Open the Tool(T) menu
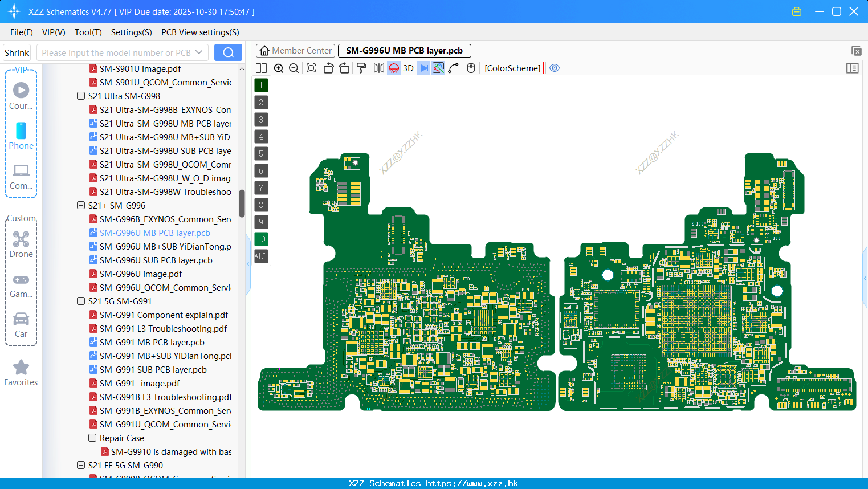The width and height of the screenshot is (868, 489). [88, 32]
